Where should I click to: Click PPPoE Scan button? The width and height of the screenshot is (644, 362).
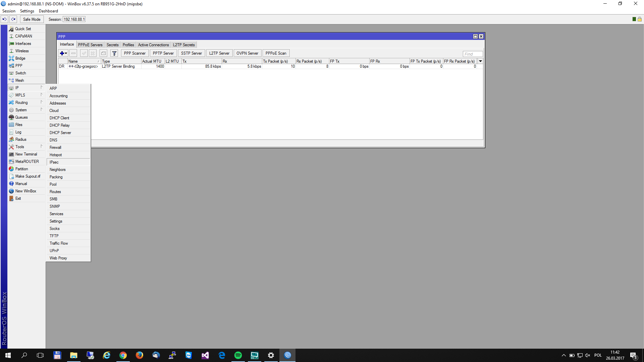click(x=276, y=53)
